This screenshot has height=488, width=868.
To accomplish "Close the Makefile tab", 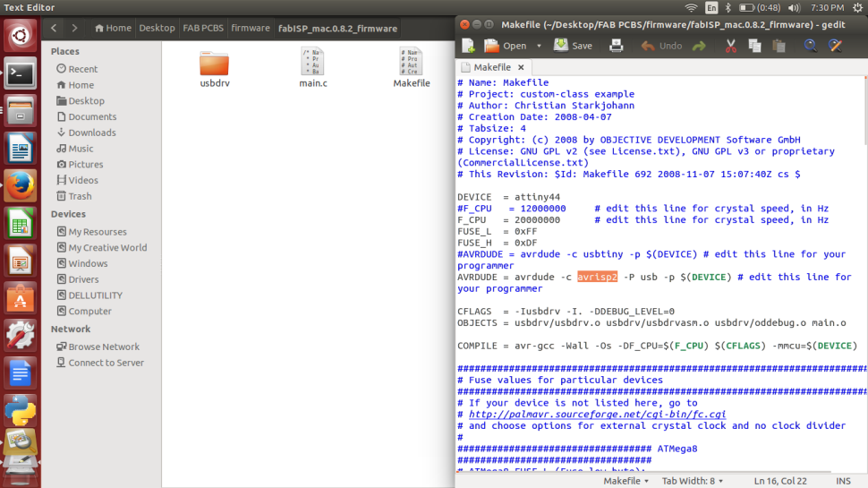I will coord(521,67).
